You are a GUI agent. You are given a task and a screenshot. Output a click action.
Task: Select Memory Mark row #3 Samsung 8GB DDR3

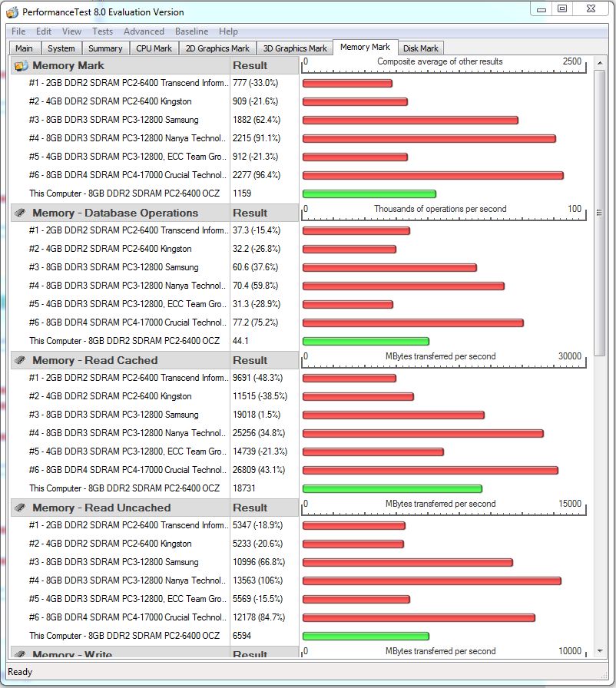[114, 120]
